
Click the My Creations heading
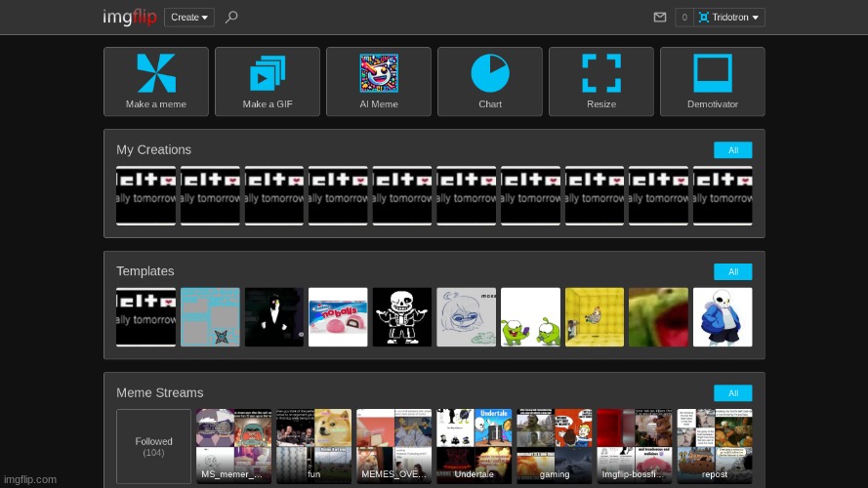tap(154, 150)
